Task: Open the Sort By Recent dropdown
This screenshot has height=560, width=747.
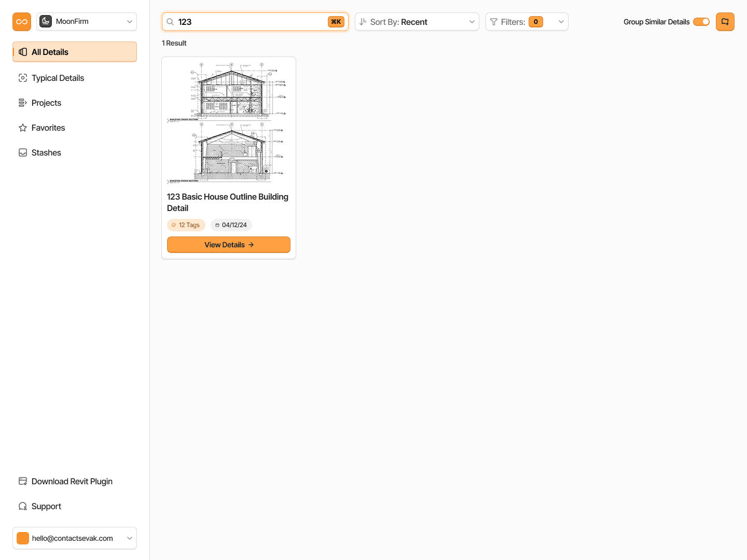Action: (417, 22)
